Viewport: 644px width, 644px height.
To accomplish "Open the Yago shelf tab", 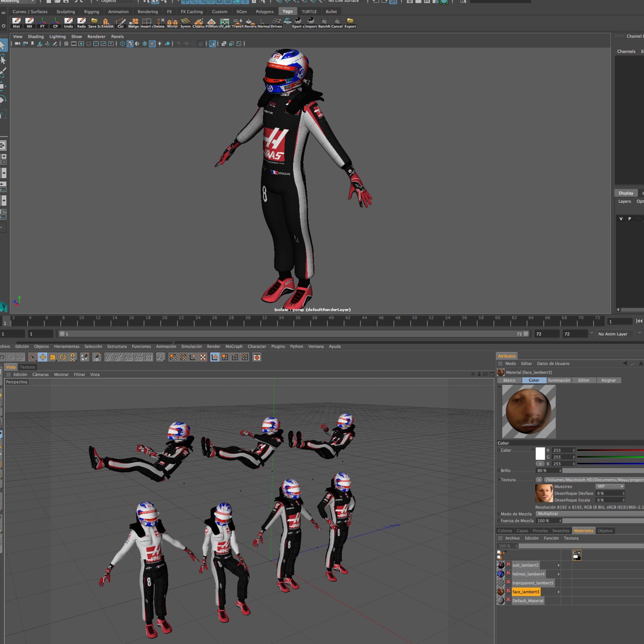I will [287, 11].
